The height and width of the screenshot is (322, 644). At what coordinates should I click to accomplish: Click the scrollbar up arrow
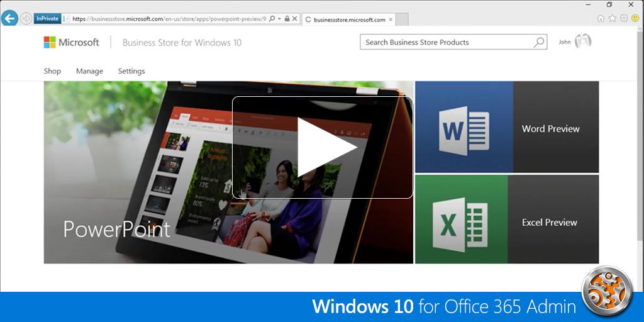pos(640,30)
